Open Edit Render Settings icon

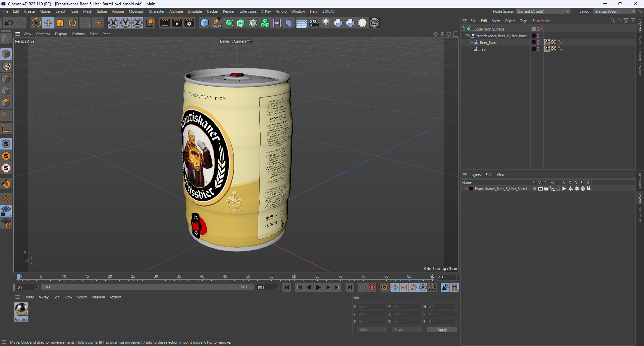coord(190,23)
